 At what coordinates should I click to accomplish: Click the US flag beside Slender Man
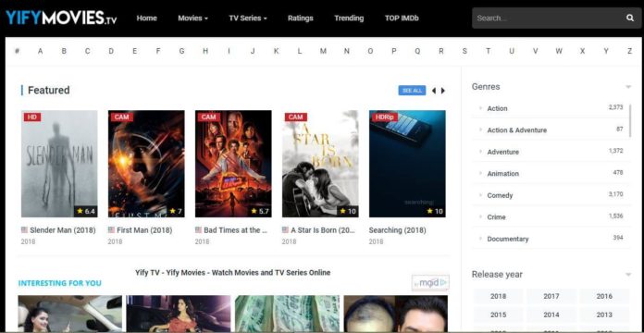coord(24,230)
